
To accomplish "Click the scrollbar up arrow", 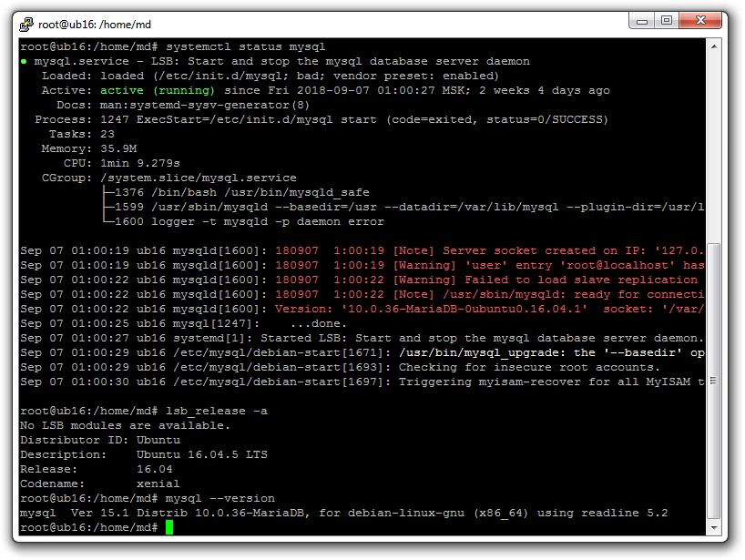I will coord(715,46).
